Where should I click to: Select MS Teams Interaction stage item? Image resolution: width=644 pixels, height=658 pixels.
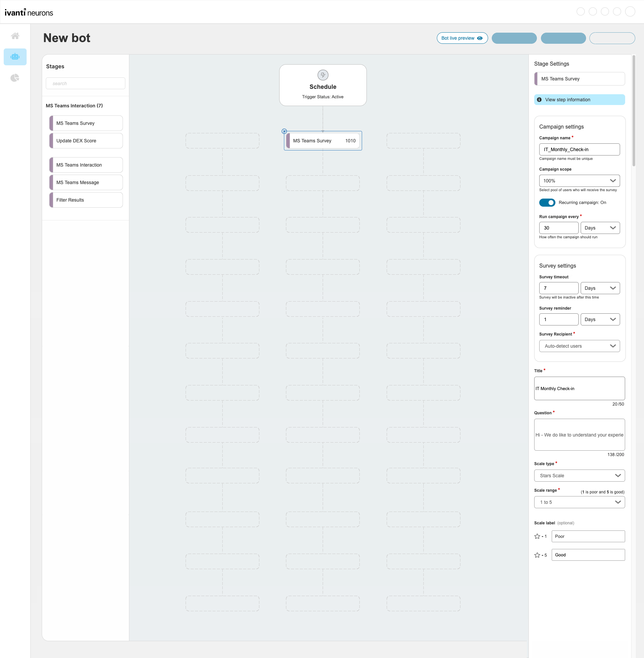86,165
